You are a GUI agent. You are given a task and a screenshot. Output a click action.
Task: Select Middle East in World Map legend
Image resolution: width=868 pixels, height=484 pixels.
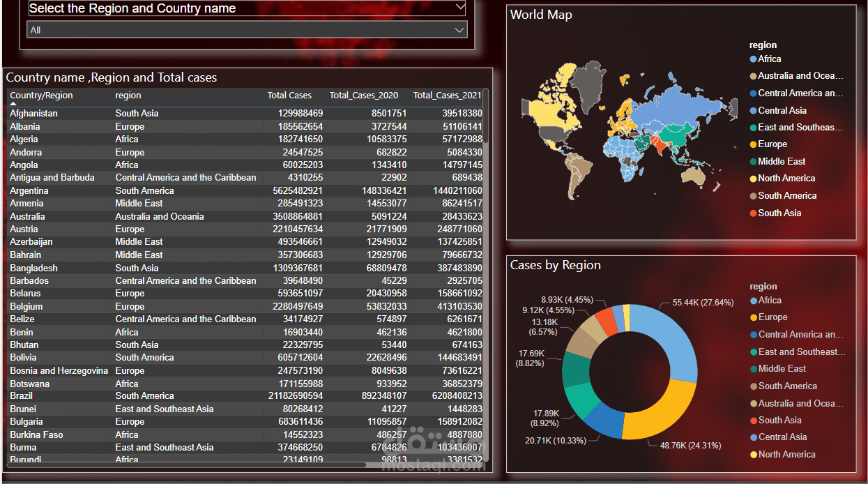[x=777, y=161]
